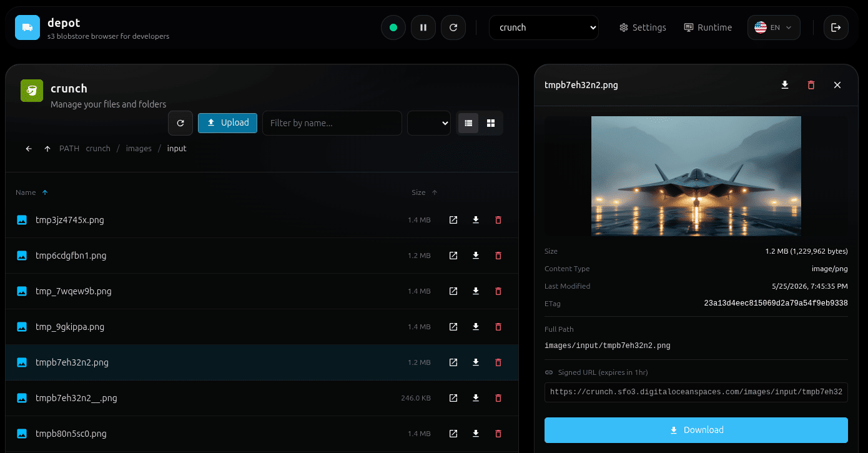Click the large blue Download button

coord(696,430)
